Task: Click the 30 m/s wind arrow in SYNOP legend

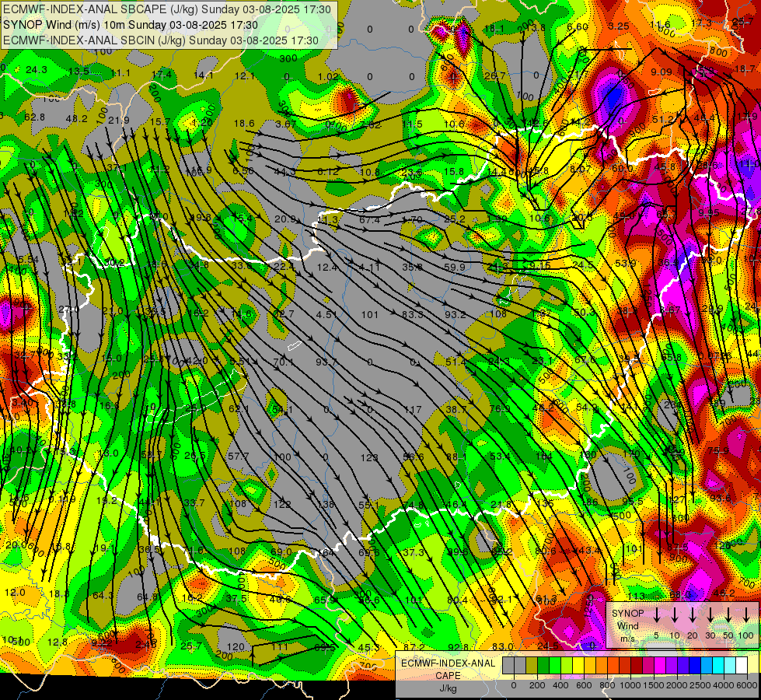Action: point(710,615)
